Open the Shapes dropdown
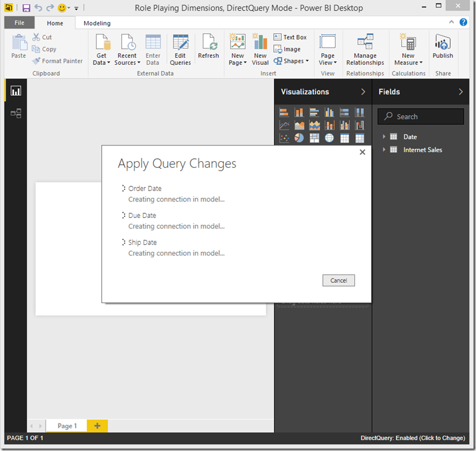476x451 pixels. tap(291, 61)
